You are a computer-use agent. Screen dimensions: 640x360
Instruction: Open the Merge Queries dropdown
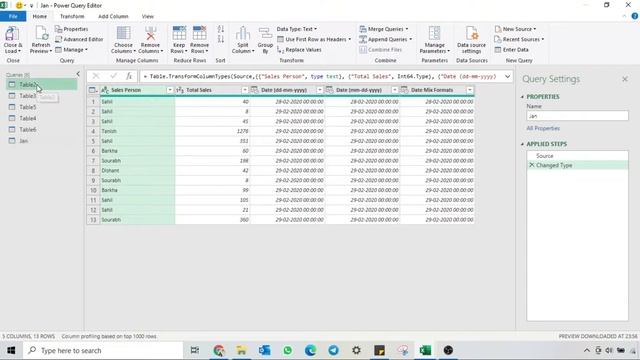point(384,29)
